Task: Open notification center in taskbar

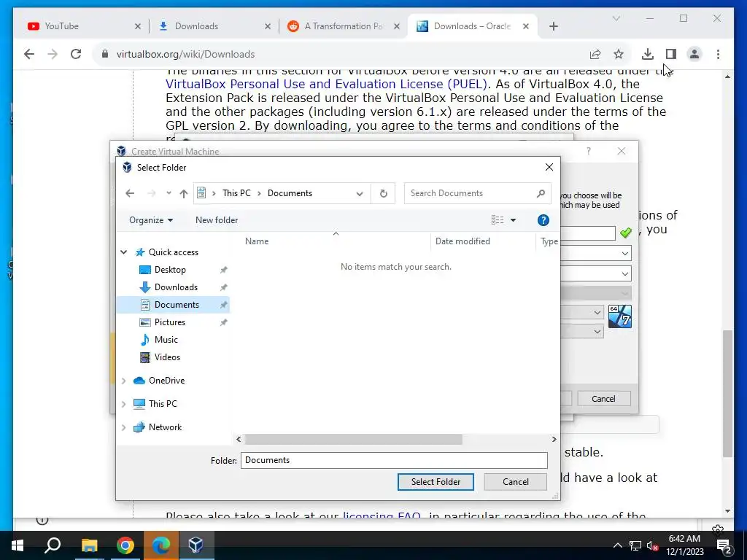Action: [x=724, y=546]
